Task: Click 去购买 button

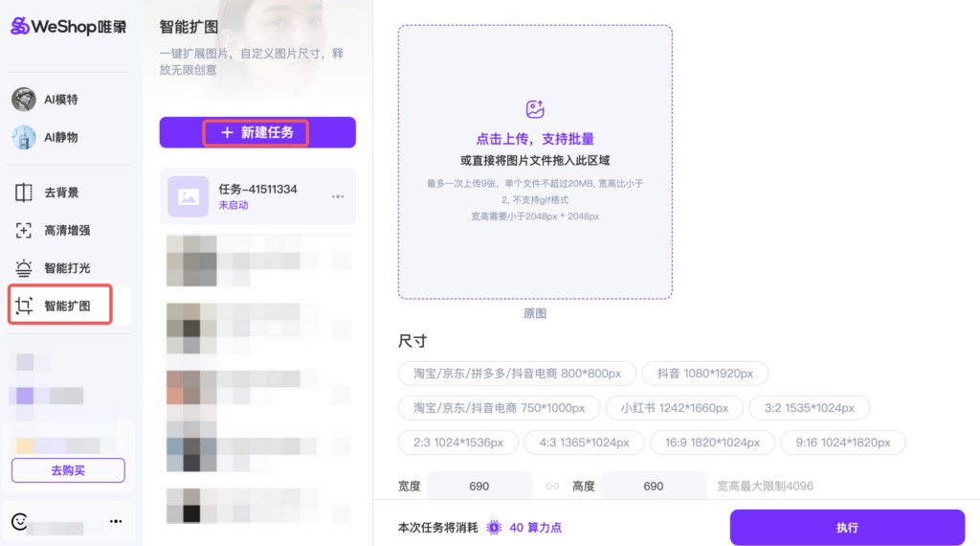Action: [68, 470]
